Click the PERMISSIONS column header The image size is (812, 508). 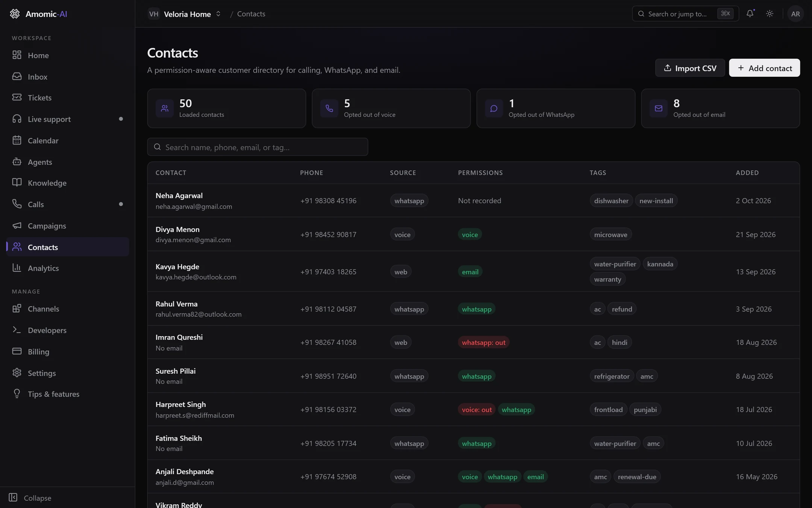(x=480, y=173)
